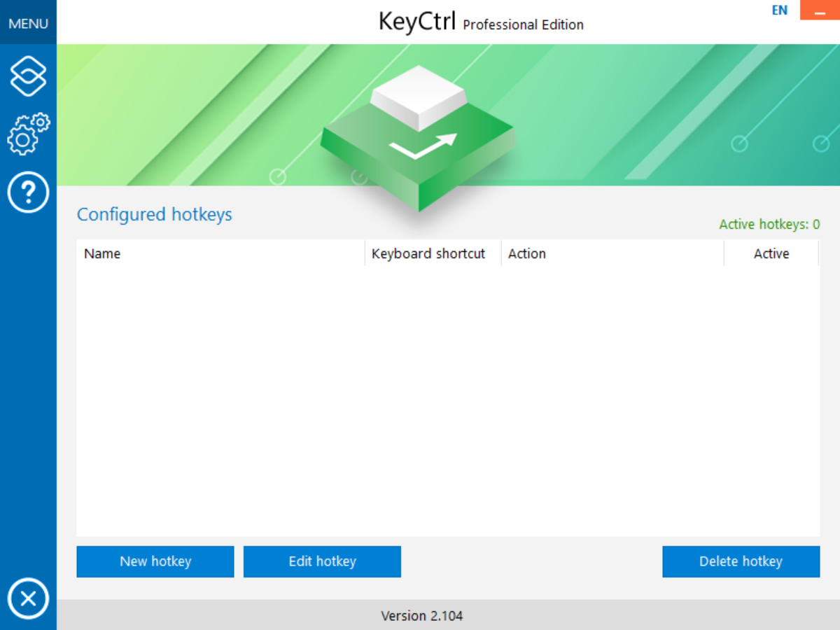The height and width of the screenshot is (630, 840).
Task: Click the Version 2.104 label
Action: [x=421, y=615]
